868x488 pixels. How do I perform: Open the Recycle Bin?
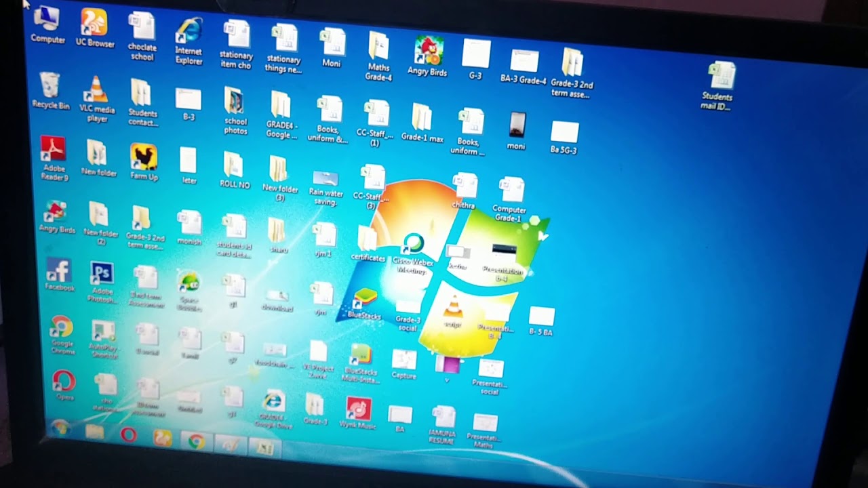coord(50,91)
